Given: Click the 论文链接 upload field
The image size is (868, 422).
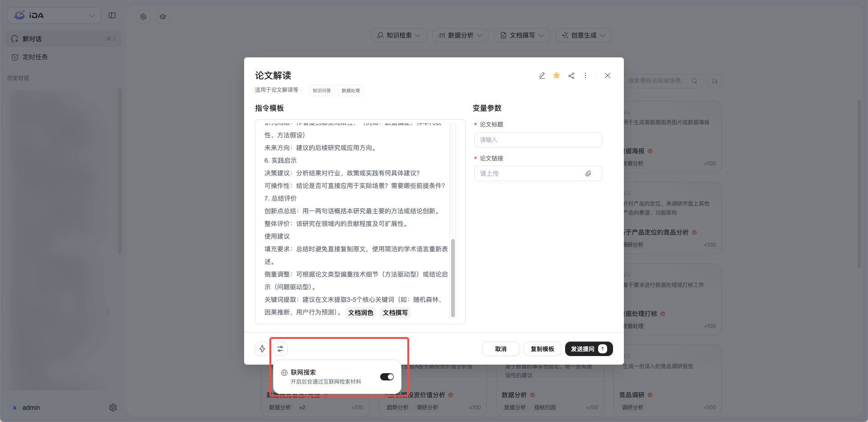Looking at the screenshot, I should (x=538, y=173).
